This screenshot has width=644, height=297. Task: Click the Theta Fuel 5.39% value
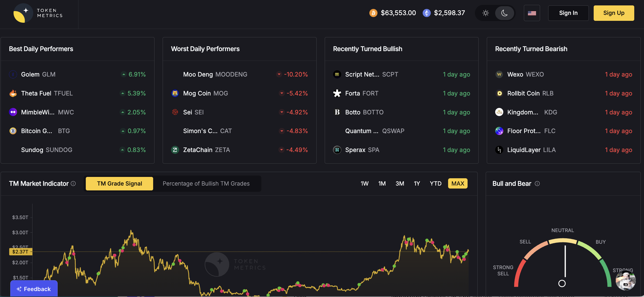tap(137, 93)
